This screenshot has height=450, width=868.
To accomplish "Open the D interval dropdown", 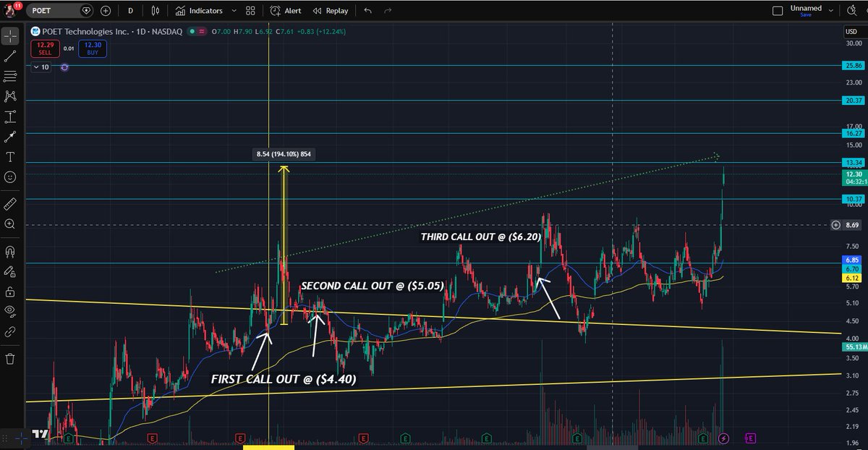I will point(131,11).
